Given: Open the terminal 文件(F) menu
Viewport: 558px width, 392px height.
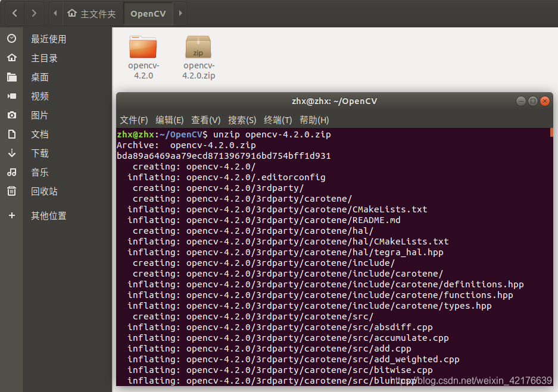Looking at the screenshot, I should [134, 120].
